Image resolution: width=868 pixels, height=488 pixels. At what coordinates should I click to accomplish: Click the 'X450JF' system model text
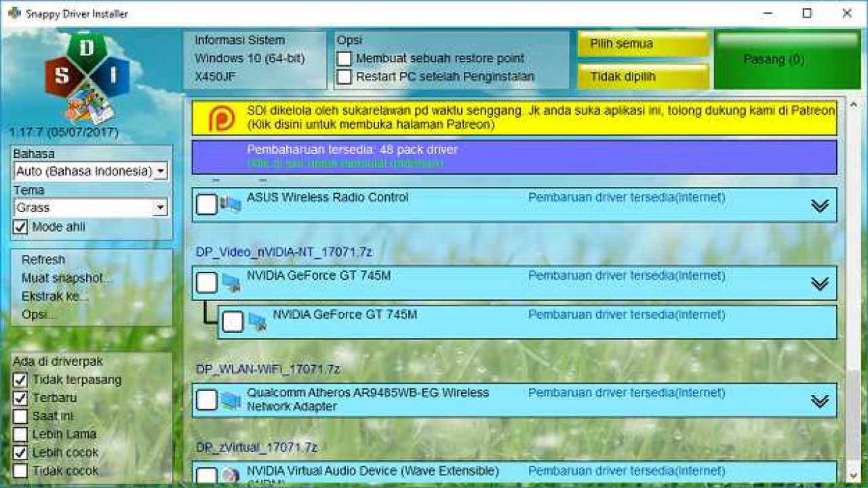[x=215, y=77]
